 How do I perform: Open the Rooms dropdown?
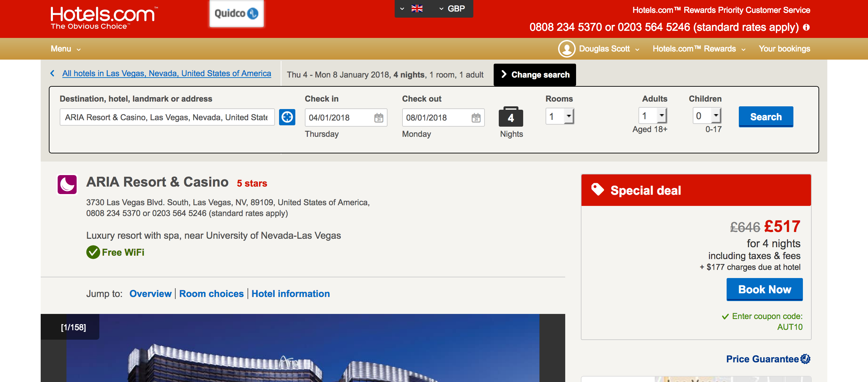(560, 116)
